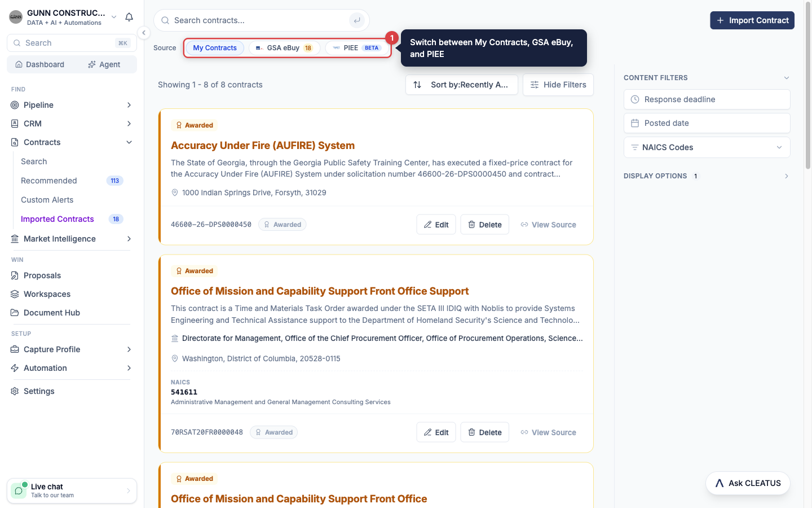Open the Agent tab
Screen dimensions: 812x508
(x=104, y=64)
